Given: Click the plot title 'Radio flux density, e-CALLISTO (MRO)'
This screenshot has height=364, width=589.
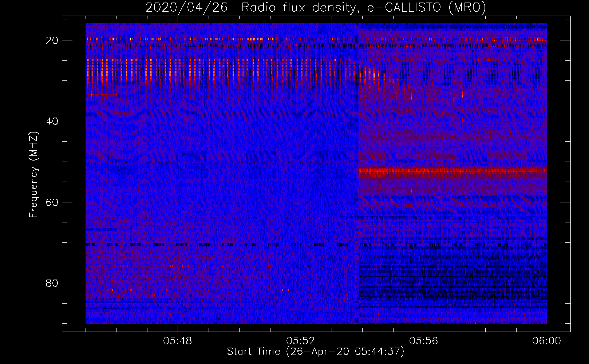Looking at the screenshot, I should click(x=364, y=7).
